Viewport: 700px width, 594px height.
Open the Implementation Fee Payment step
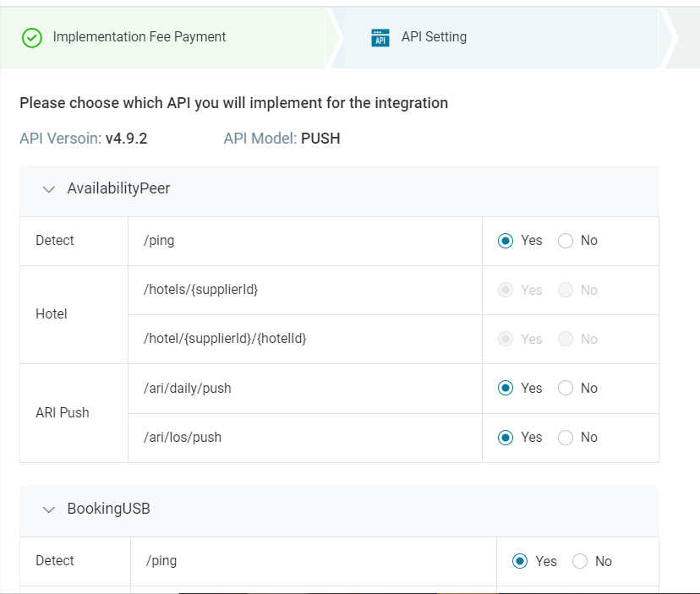(163, 37)
